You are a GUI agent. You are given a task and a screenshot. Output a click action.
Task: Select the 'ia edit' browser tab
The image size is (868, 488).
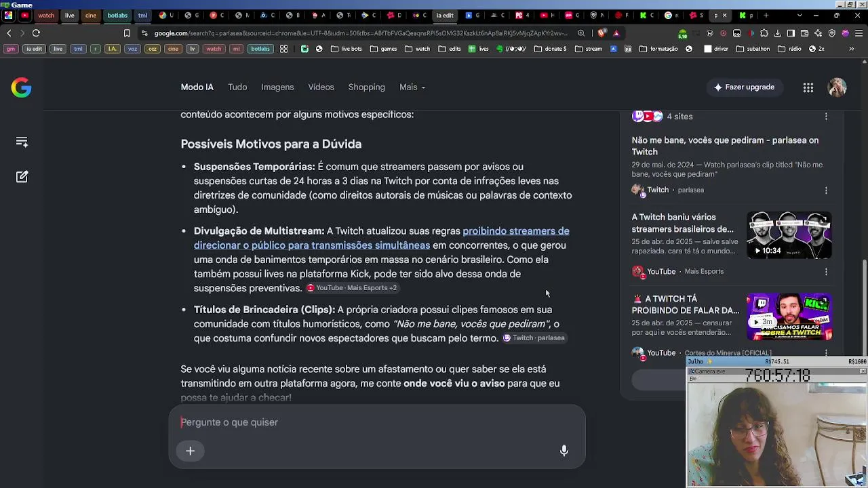click(x=445, y=15)
